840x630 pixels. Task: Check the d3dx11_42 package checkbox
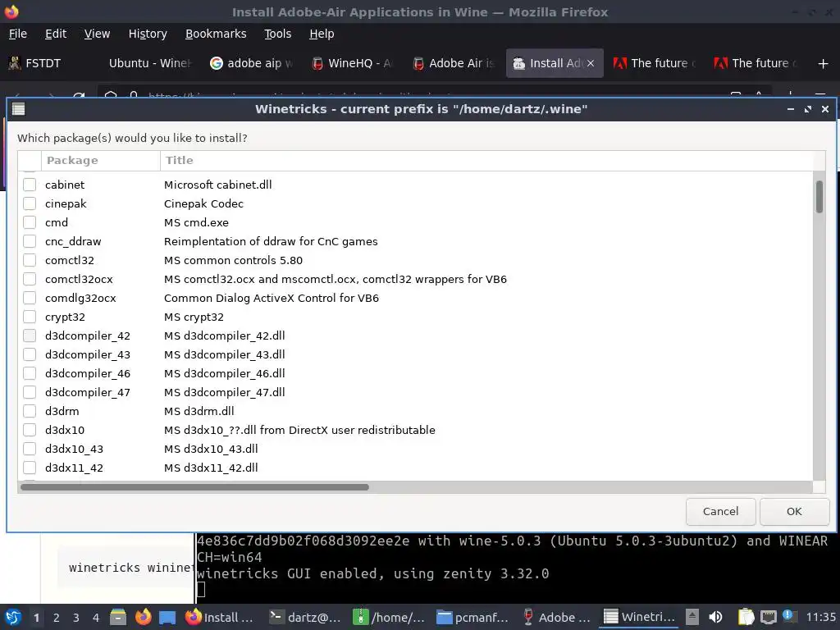click(30, 468)
